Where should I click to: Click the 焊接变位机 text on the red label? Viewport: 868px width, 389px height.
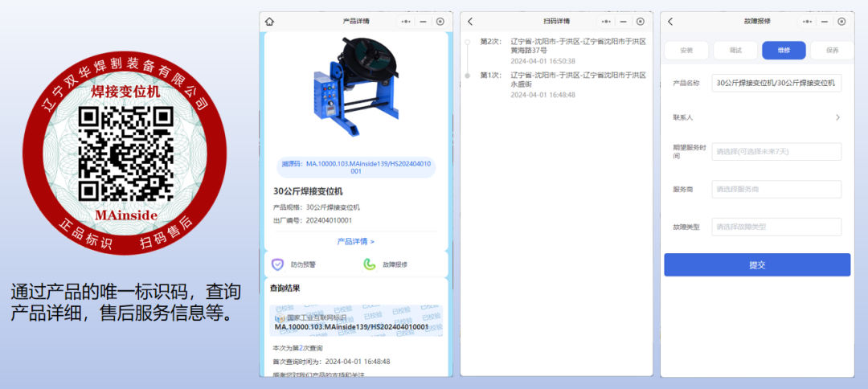coord(125,92)
